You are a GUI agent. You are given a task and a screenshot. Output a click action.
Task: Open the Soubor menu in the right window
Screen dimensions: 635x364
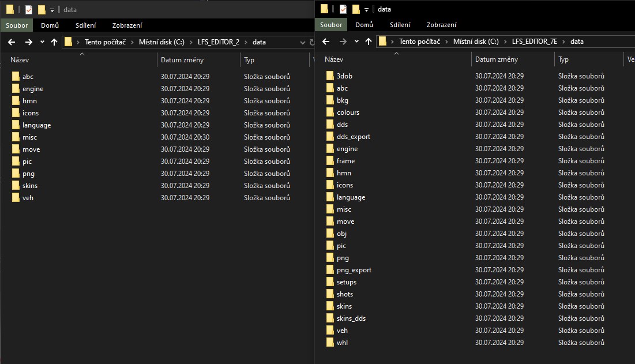click(x=331, y=25)
